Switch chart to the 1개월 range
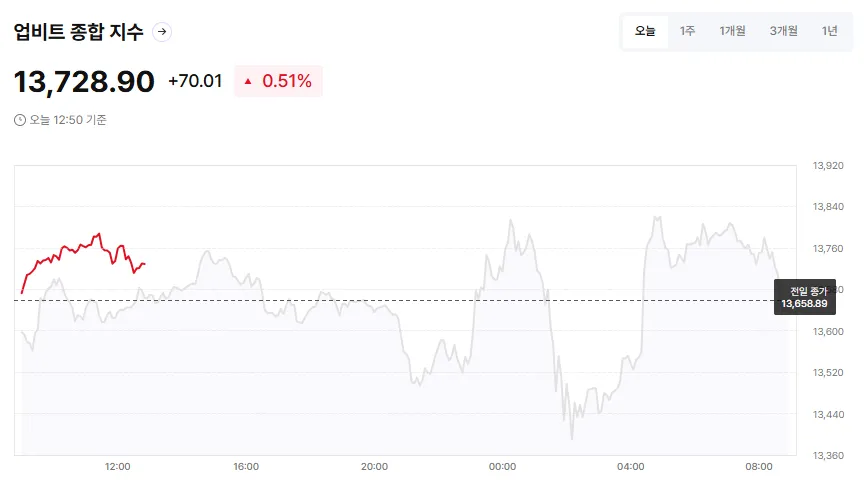The height and width of the screenshot is (486, 866). [x=732, y=31]
